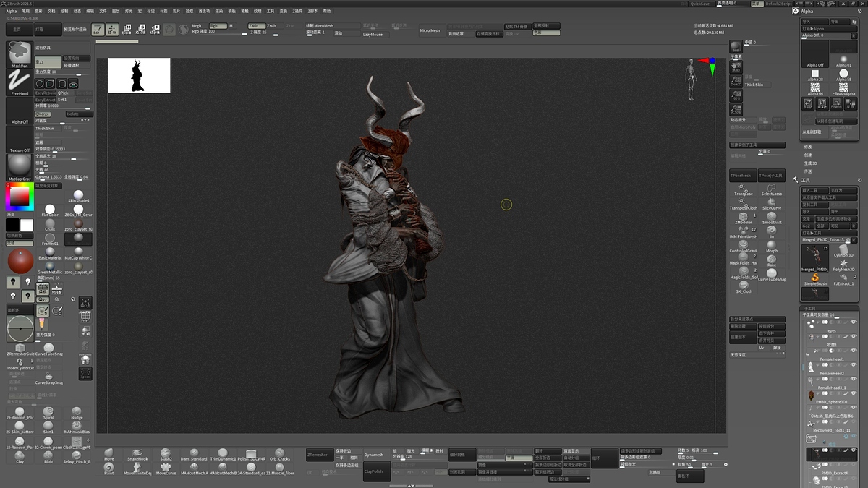Click the 预览布尔渲染 button
This screenshot has width=868, height=488.
click(x=75, y=30)
